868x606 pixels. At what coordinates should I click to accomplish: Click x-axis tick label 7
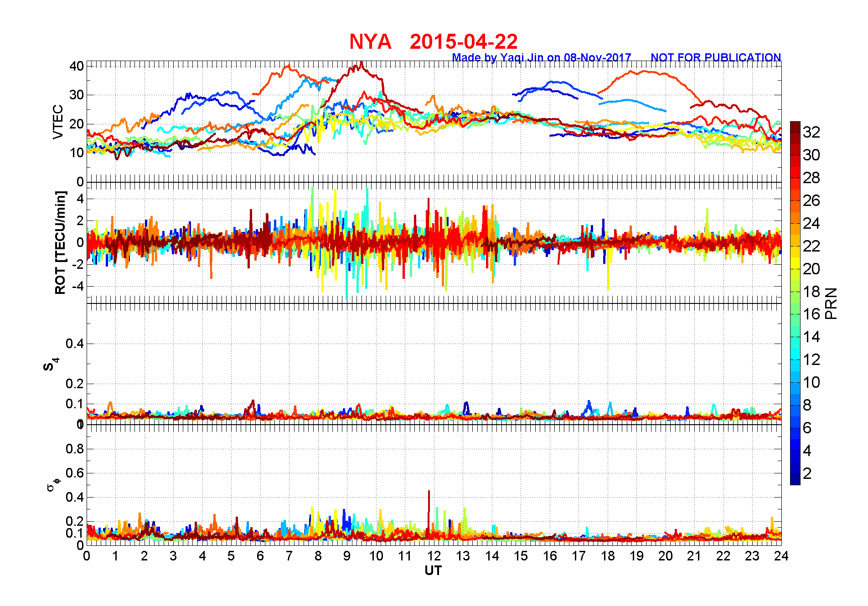point(289,556)
